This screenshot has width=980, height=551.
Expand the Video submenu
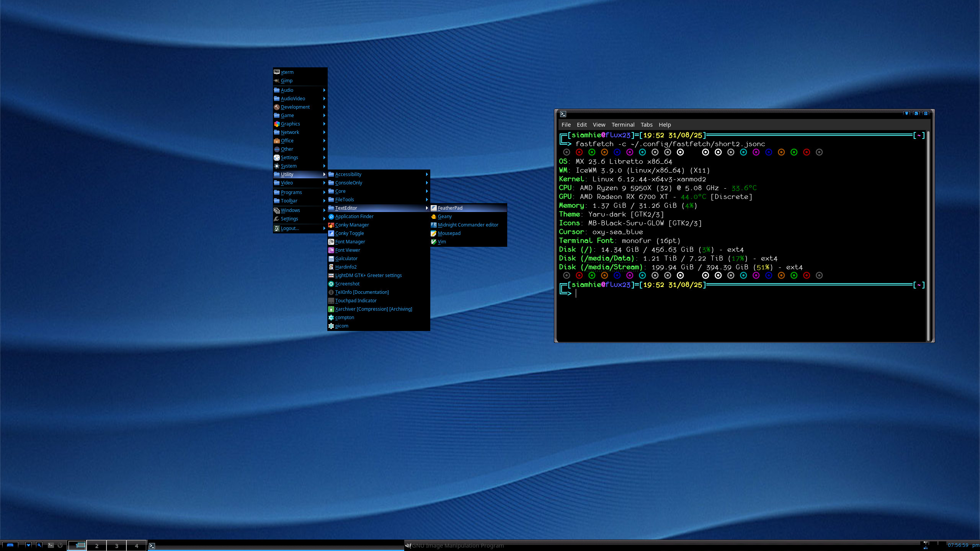click(300, 183)
